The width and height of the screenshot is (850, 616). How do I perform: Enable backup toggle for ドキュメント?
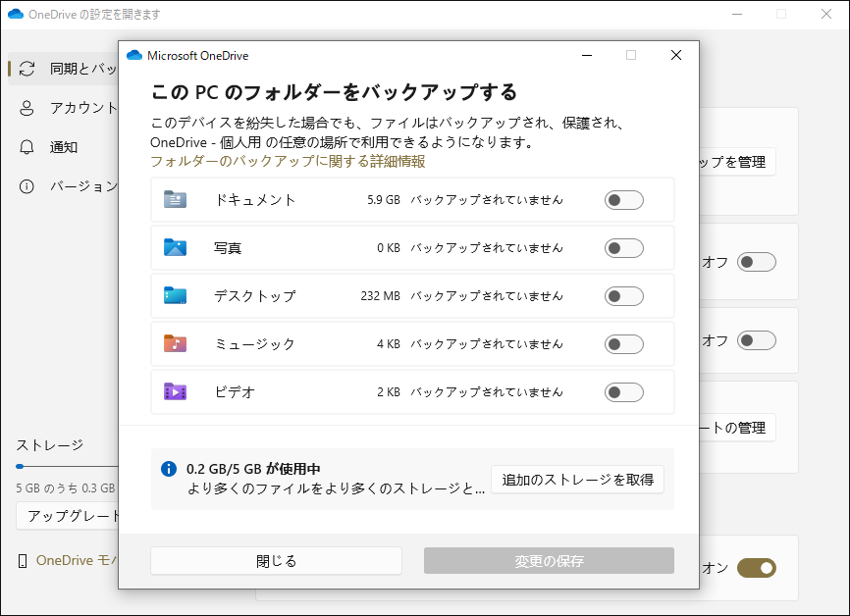[624, 200]
